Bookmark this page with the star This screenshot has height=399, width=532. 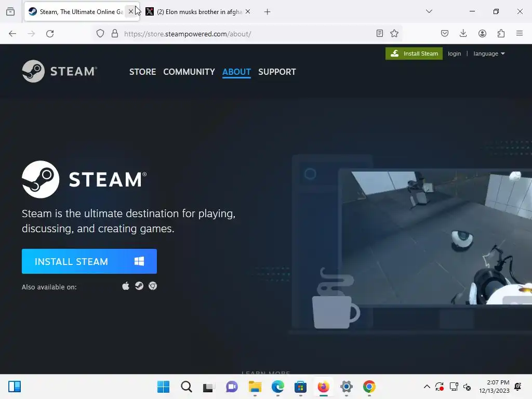[394, 33]
